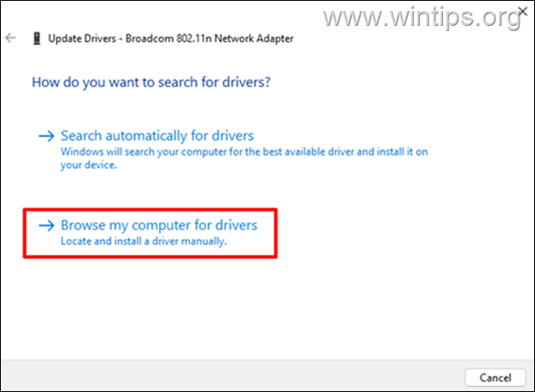
Task: Click the 'Update Drivers - Broadcom 802.11n Network Adapter' title
Action: tap(170, 39)
